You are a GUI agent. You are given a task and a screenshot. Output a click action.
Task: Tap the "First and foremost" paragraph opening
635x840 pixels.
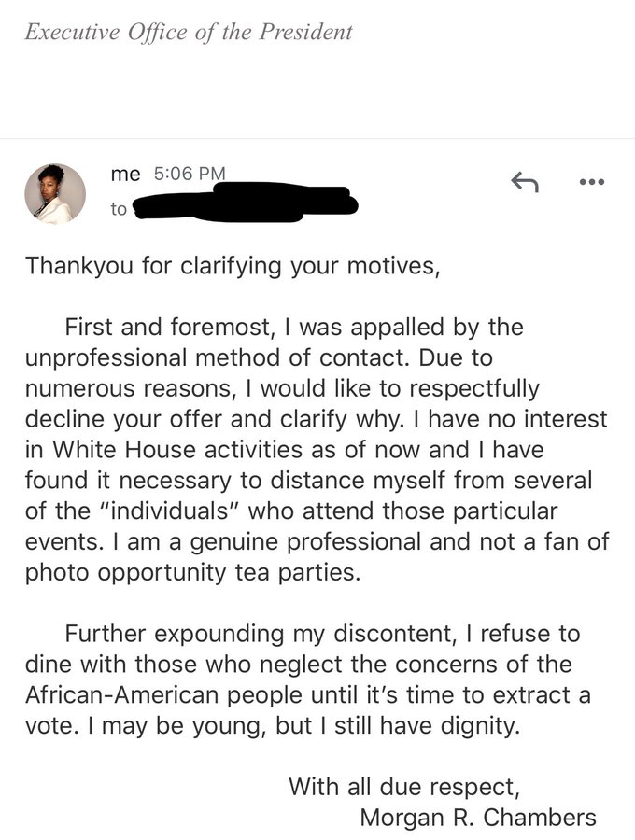[x=167, y=327]
